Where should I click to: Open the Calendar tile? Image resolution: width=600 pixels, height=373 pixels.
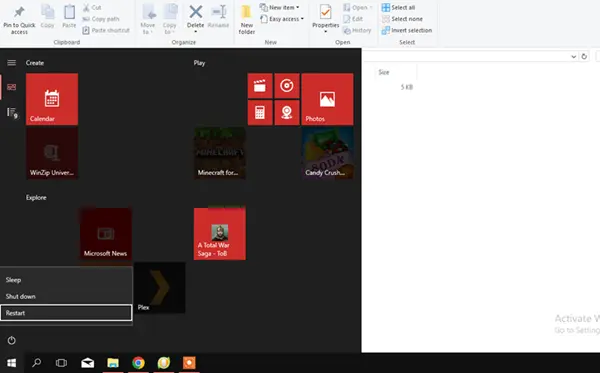click(52, 99)
